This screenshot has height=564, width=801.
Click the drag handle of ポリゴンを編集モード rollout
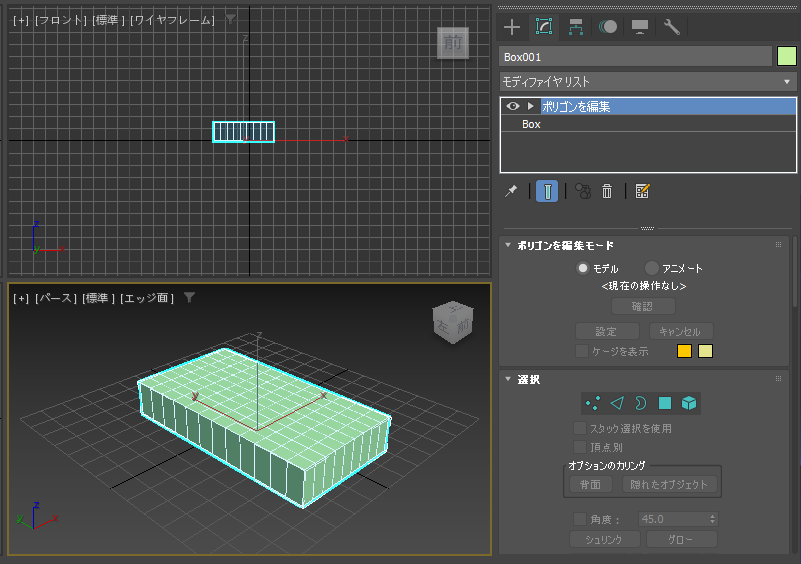pos(778,245)
